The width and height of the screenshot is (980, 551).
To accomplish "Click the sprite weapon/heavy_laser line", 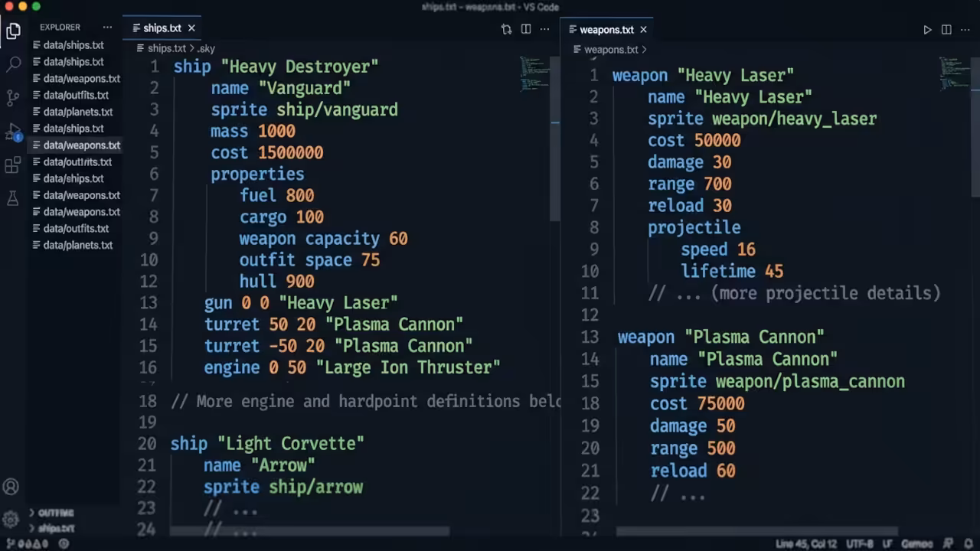I will click(762, 119).
